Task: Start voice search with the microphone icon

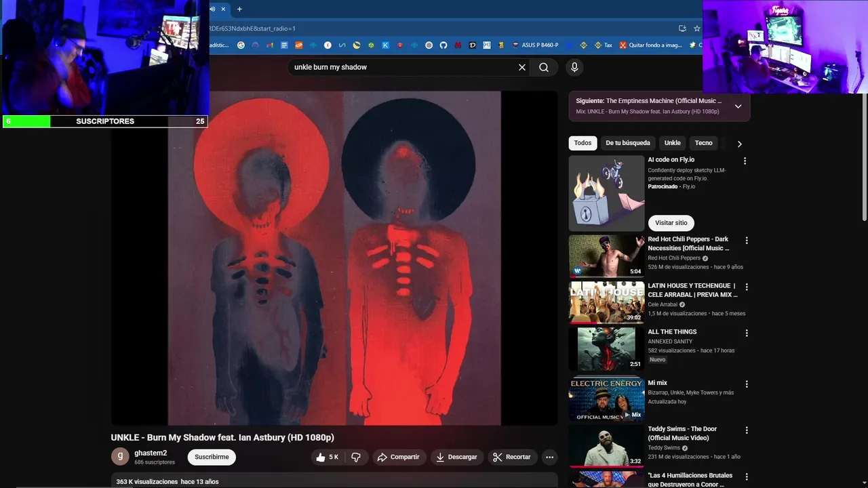Action: tap(574, 67)
